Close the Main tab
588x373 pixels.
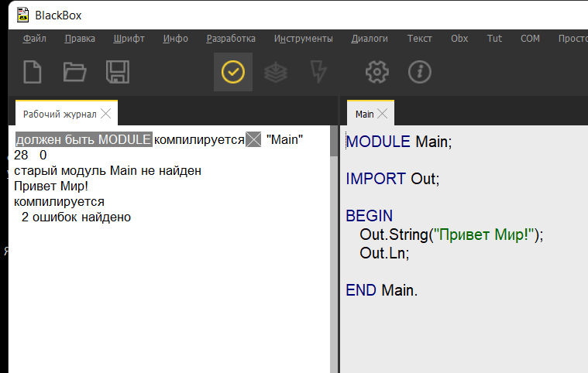click(383, 114)
